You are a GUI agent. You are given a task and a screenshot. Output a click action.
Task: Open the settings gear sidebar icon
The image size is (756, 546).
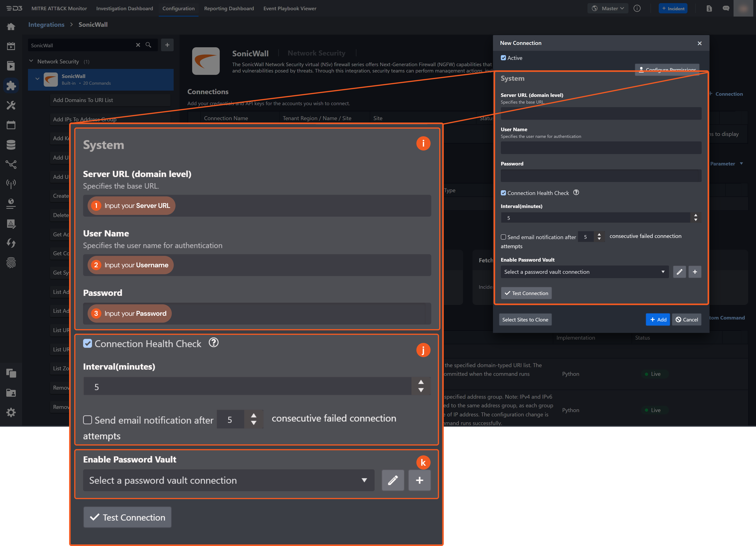[11, 413]
